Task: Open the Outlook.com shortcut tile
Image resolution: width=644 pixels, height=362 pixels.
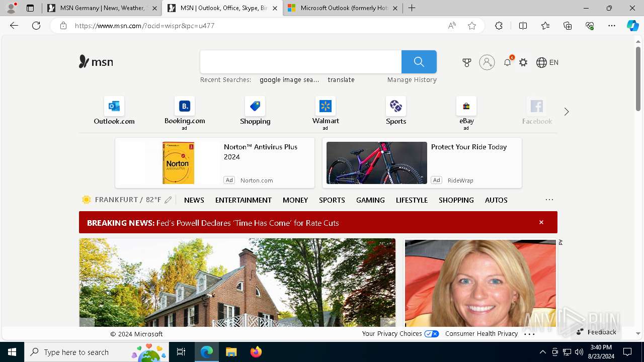Action: click(114, 111)
